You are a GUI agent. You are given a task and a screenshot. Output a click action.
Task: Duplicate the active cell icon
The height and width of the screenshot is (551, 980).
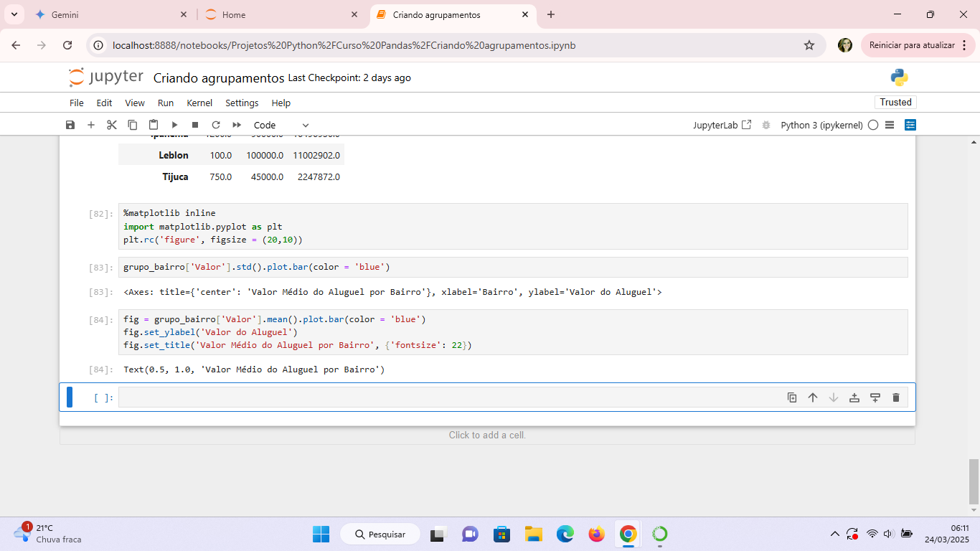[x=792, y=397]
